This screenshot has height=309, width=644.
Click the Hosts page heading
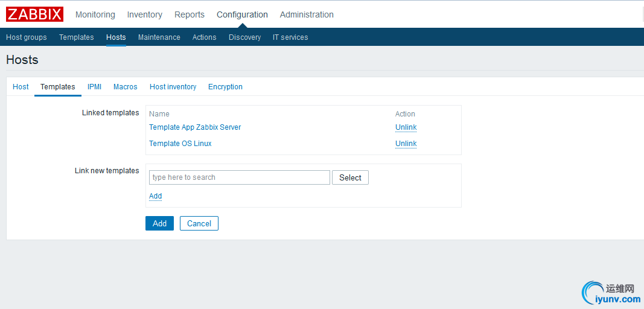[x=22, y=60]
